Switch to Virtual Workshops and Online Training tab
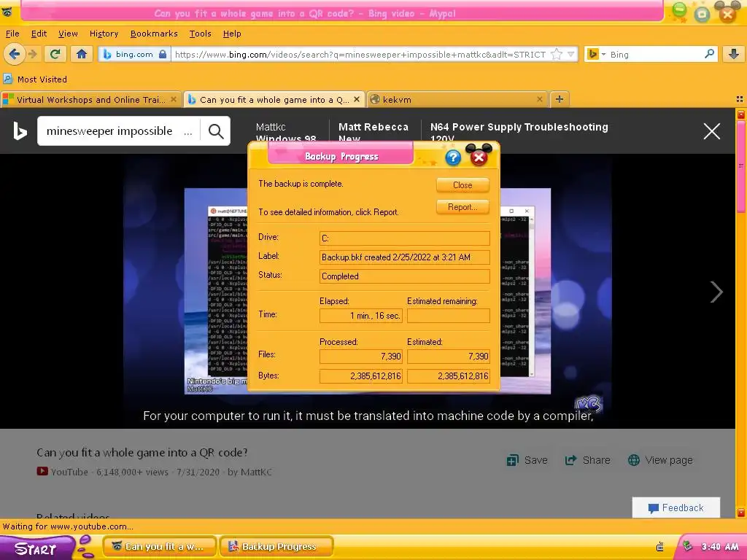747x560 pixels. pos(90,99)
